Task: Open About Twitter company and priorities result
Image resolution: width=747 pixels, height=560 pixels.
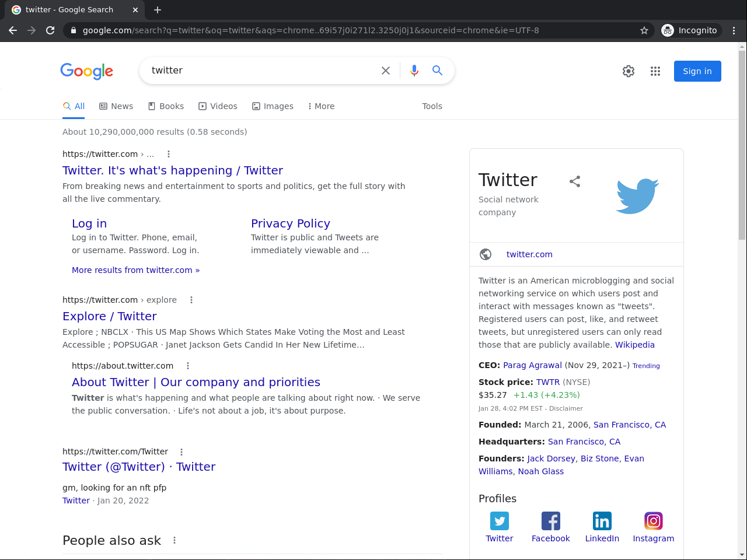Action: pos(196,382)
